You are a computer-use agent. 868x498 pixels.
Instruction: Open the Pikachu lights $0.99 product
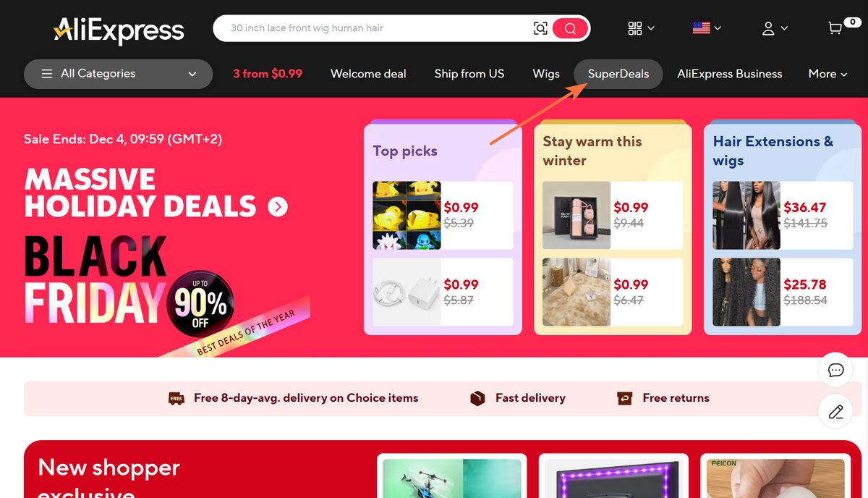(x=443, y=215)
